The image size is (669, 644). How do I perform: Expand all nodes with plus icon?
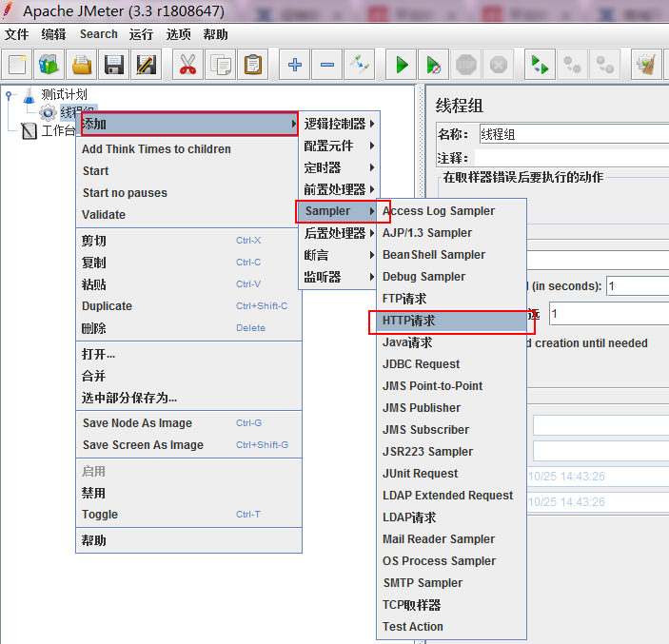click(295, 65)
